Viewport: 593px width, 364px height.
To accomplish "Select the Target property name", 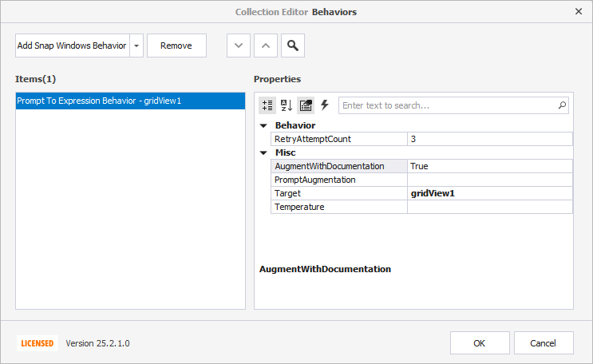I will click(339, 193).
